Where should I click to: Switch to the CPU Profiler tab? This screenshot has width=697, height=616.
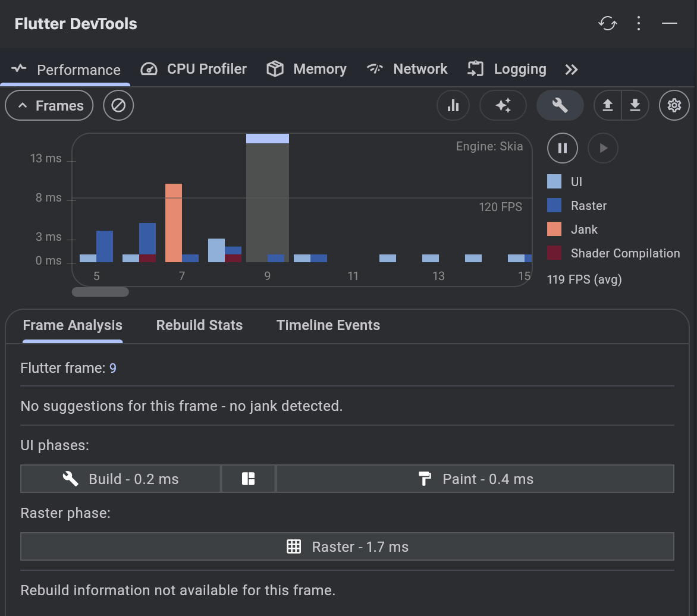pos(194,70)
